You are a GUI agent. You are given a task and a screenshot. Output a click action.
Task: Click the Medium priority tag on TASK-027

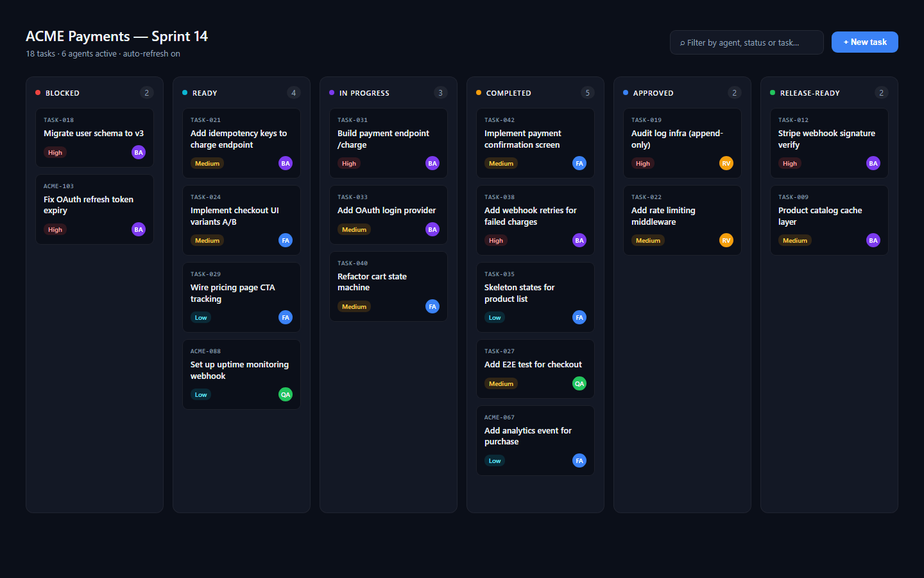point(501,383)
